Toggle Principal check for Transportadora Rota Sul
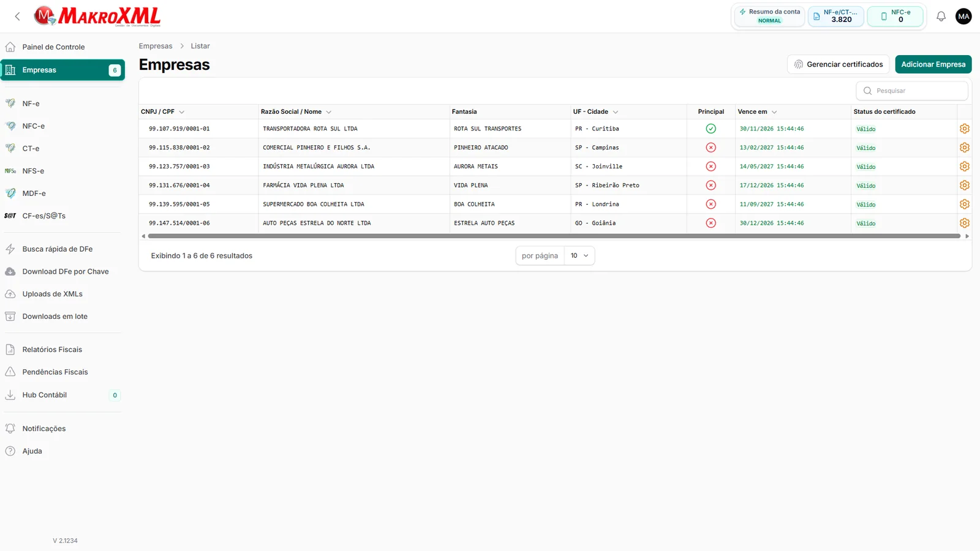980x551 pixels. (x=710, y=129)
